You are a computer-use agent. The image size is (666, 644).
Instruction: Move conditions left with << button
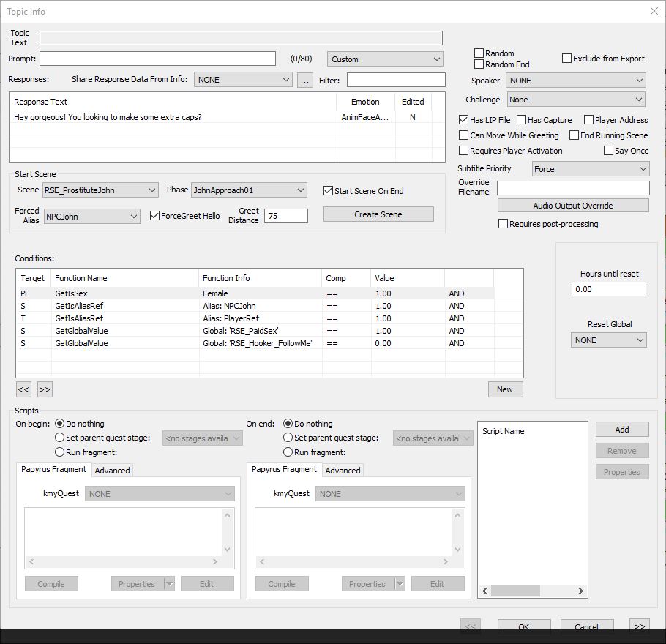[x=23, y=389]
